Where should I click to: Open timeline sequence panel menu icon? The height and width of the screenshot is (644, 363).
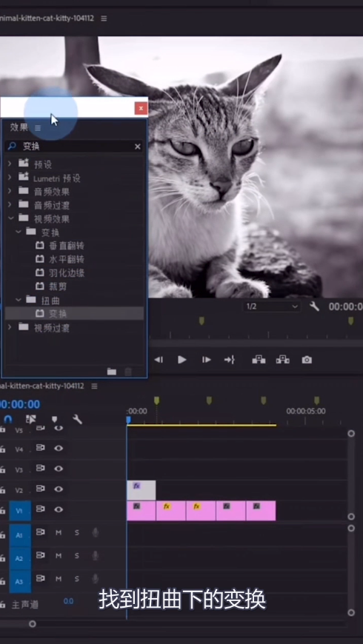pyautogui.click(x=95, y=386)
